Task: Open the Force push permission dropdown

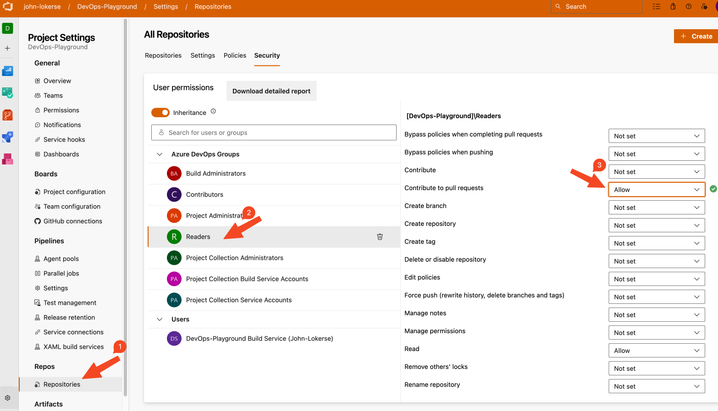Action: (x=656, y=297)
